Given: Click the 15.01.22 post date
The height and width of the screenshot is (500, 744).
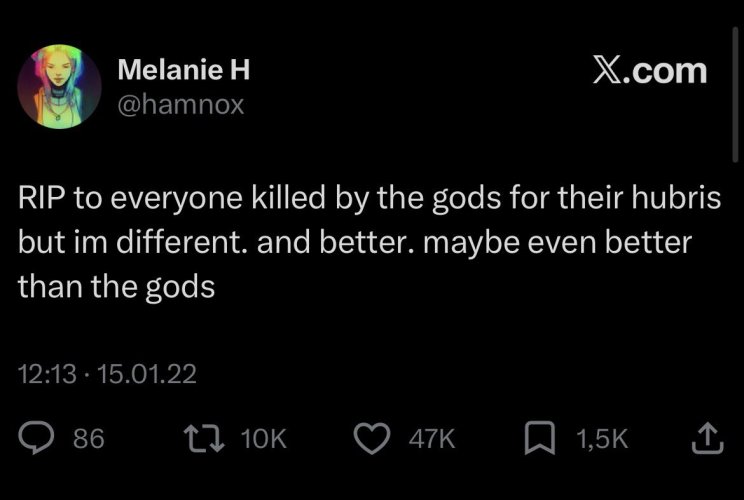Looking at the screenshot, I should pyautogui.click(x=147, y=374).
